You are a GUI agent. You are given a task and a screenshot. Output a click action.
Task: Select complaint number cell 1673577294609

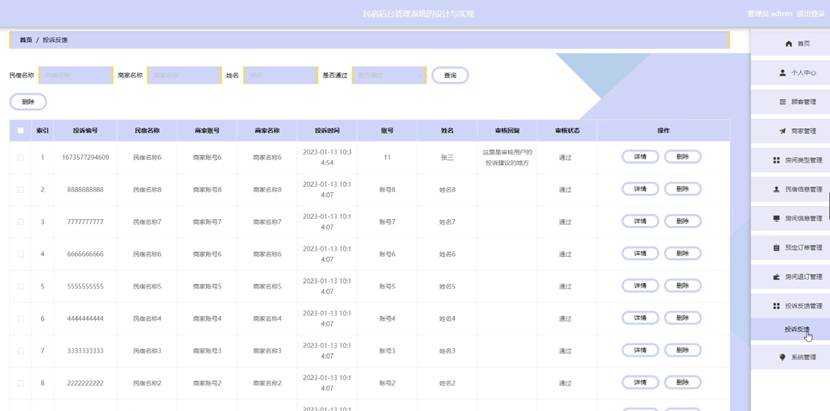tap(85, 157)
